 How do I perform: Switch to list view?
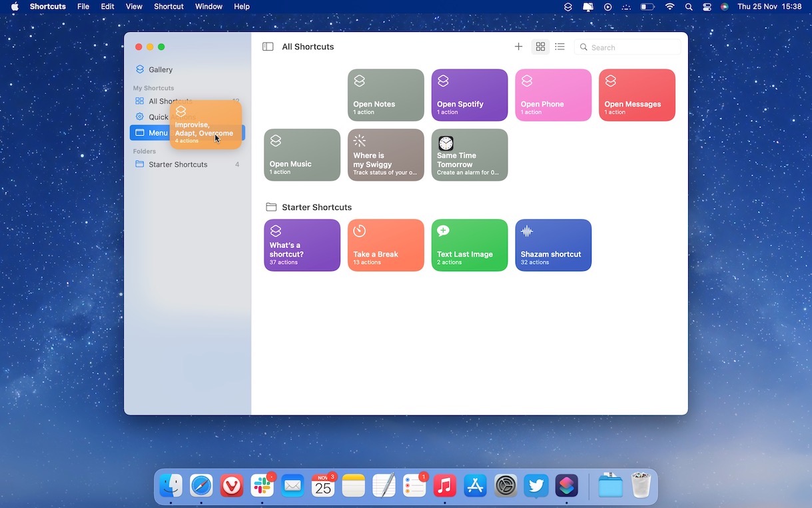tap(560, 47)
